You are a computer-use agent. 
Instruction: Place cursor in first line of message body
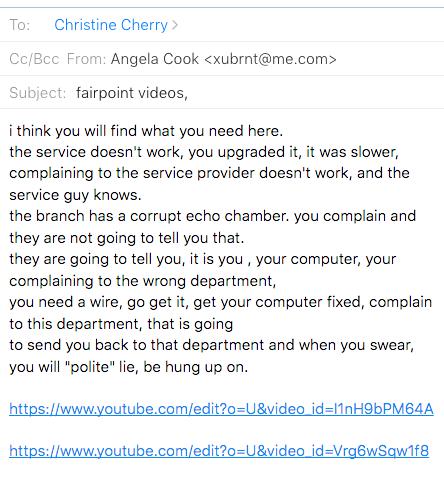click(x=146, y=131)
